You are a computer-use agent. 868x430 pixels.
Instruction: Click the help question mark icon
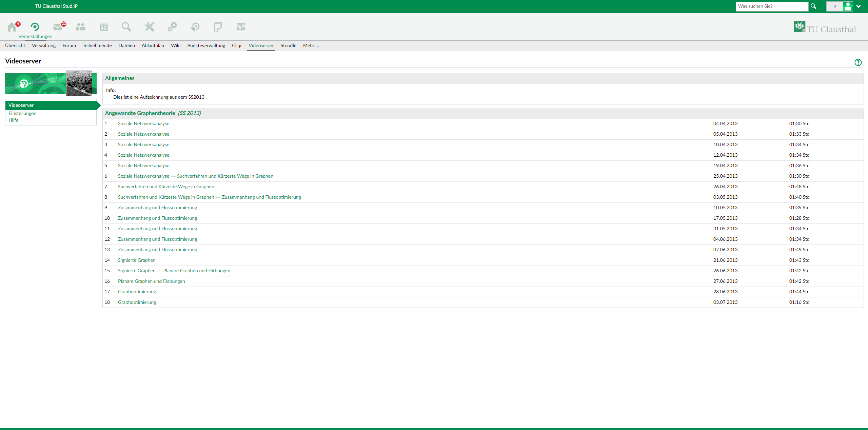pyautogui.click(x=858, y=62)
